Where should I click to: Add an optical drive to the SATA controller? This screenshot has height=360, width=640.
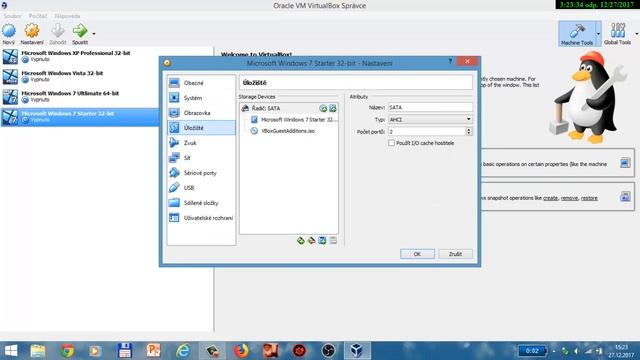click(x=323, y=108)
